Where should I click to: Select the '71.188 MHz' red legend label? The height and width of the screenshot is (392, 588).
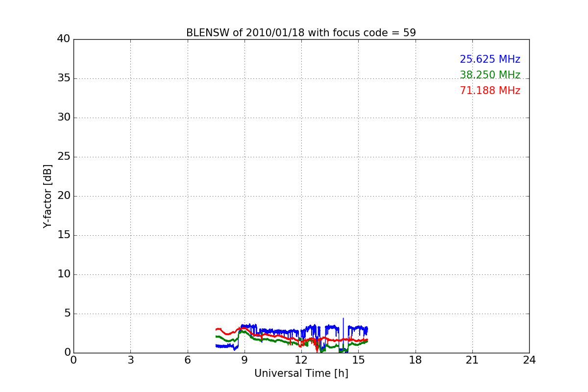click(490, 91)
